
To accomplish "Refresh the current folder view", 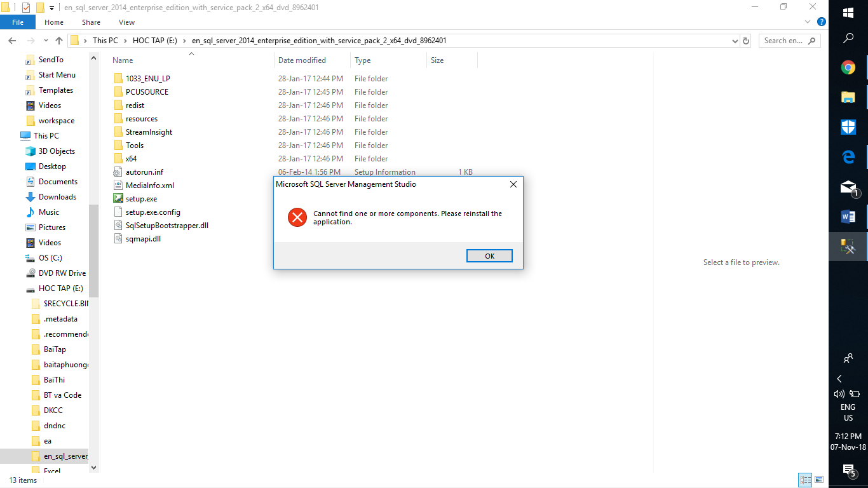I will (x=746, y=41).
